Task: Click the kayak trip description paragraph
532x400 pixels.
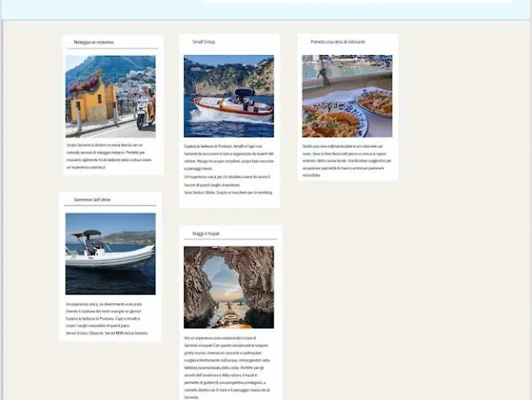Action: point(229,366)
